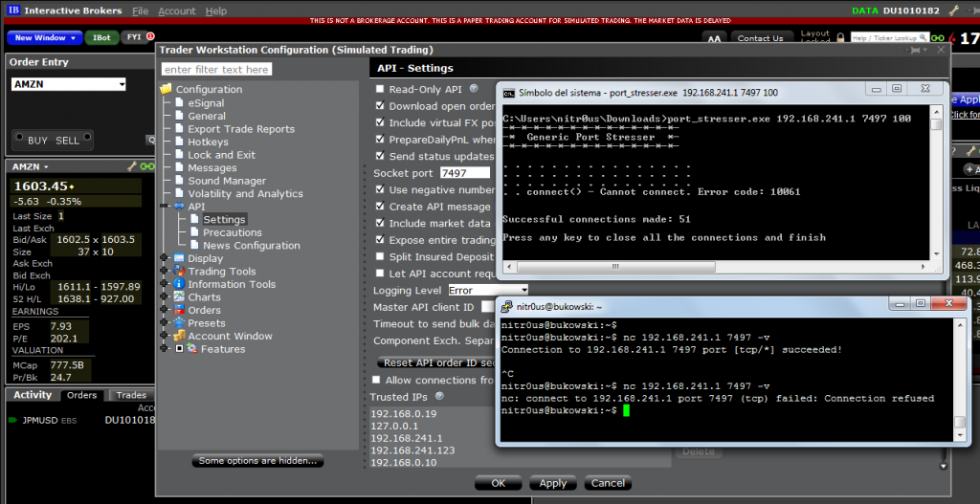Toggle the PrepareDailyPnL checkbox
980x504 pixels.
point(379,140)
